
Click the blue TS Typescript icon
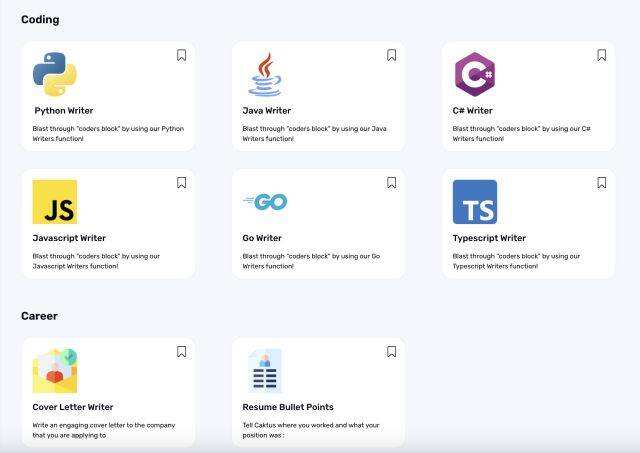(474, 202)
